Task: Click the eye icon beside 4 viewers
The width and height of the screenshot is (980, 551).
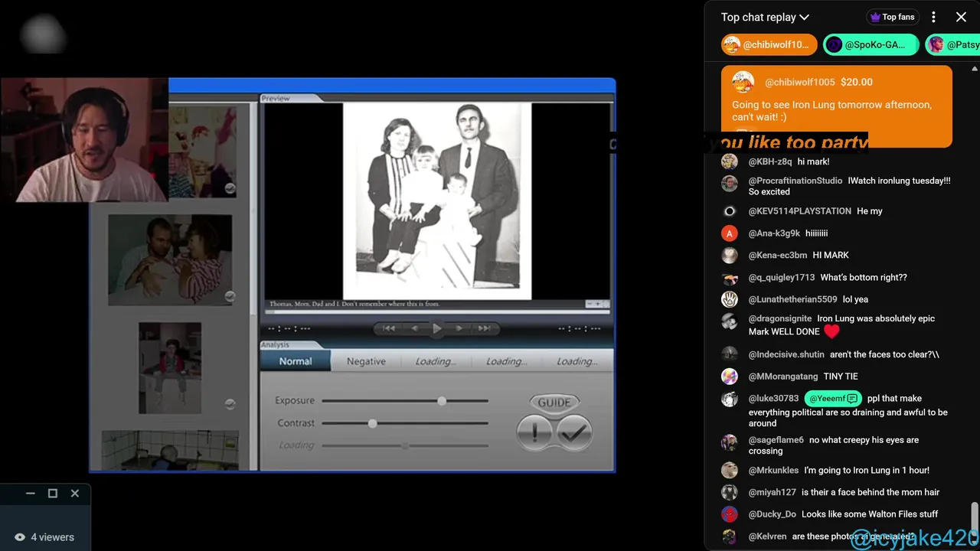Action: (20, 537)
